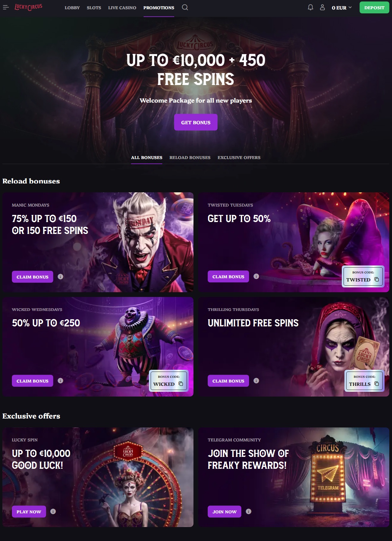Viewport: 392px width, 541px height.
Task: Switch to Reload Bonuses tab
Action: tap(190, 158)
